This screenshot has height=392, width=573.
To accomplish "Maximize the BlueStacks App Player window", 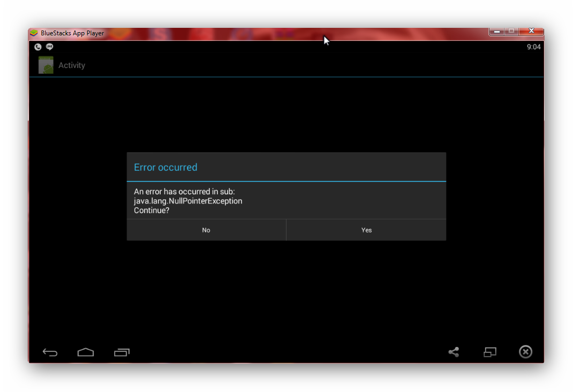I will click(x=511, y=32).
